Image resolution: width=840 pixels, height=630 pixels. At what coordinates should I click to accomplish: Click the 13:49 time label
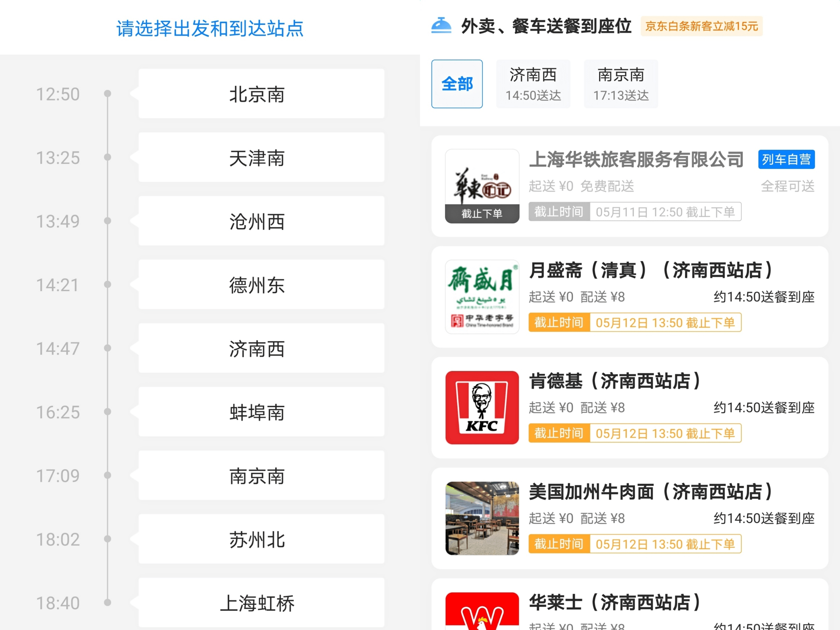tap(58, 221)
